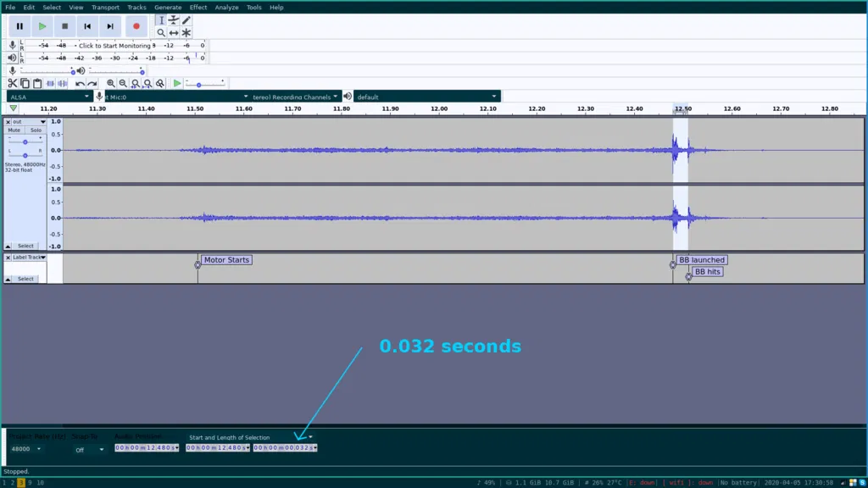Viewport: 868px width, 488px height.
Task: Open the Edit menu
Action: click(29, 7)
